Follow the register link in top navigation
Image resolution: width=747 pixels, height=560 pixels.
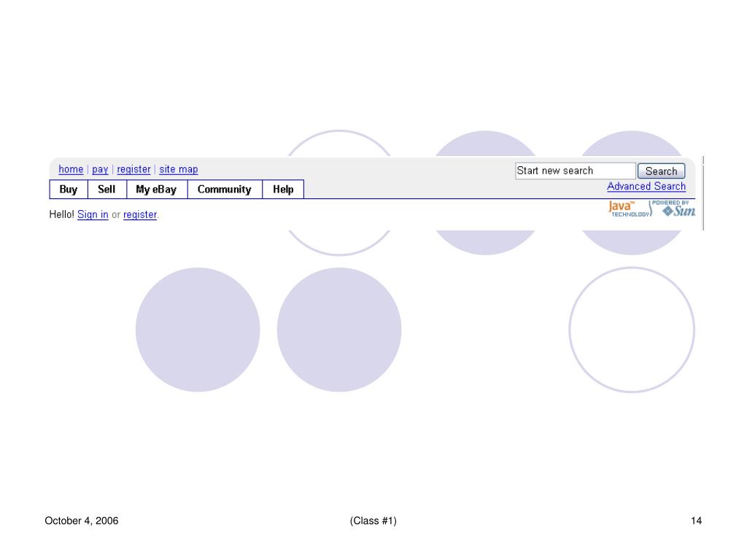point(134,169)
